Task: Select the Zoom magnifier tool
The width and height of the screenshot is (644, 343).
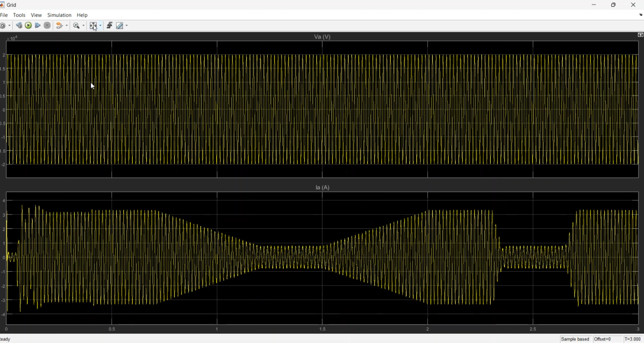Action: [76, 26]
